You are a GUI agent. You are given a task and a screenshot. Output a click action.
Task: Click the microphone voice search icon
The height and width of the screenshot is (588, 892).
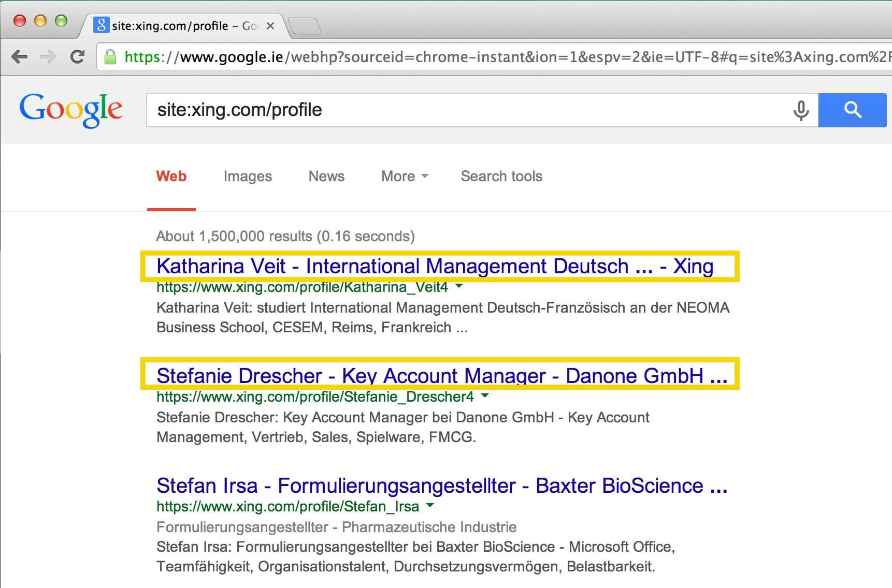[801, 110]
